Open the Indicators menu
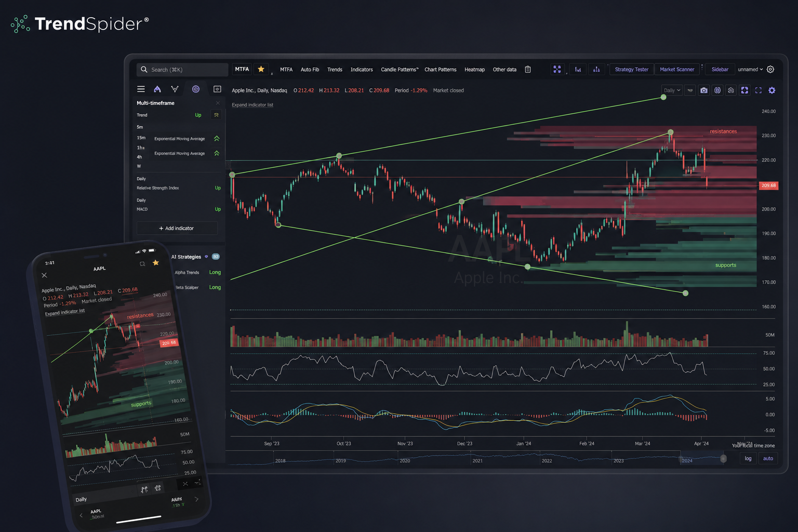The image size is (798, 532). [x=362, y=70]
